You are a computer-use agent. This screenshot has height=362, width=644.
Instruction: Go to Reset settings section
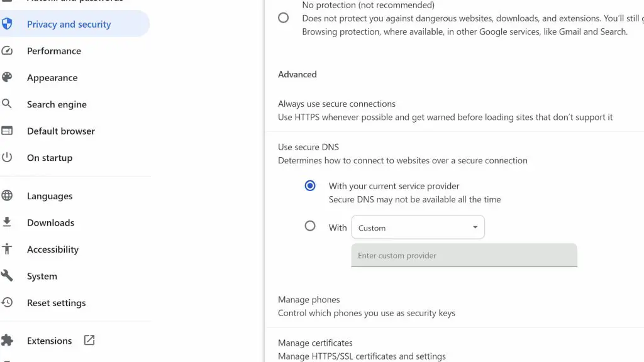point(56,303)
